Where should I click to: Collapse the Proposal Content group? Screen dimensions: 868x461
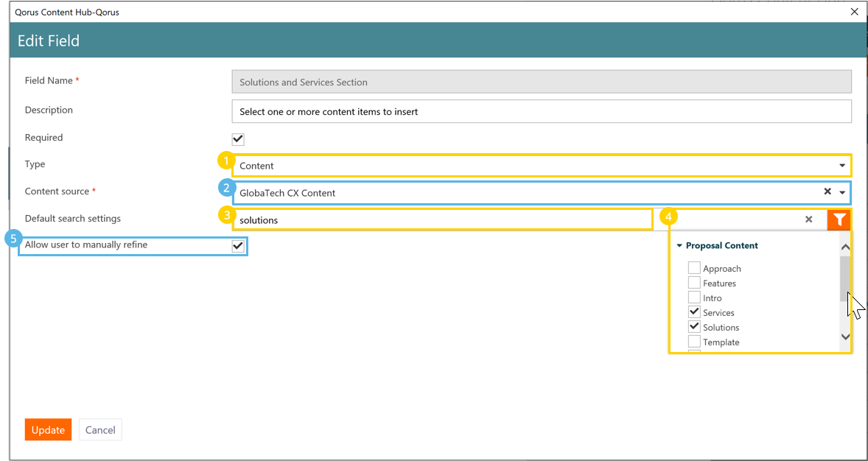coord(680,245)
